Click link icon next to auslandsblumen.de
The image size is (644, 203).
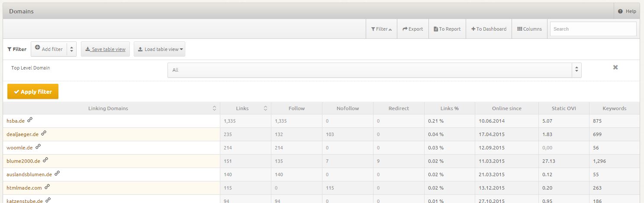57,173
